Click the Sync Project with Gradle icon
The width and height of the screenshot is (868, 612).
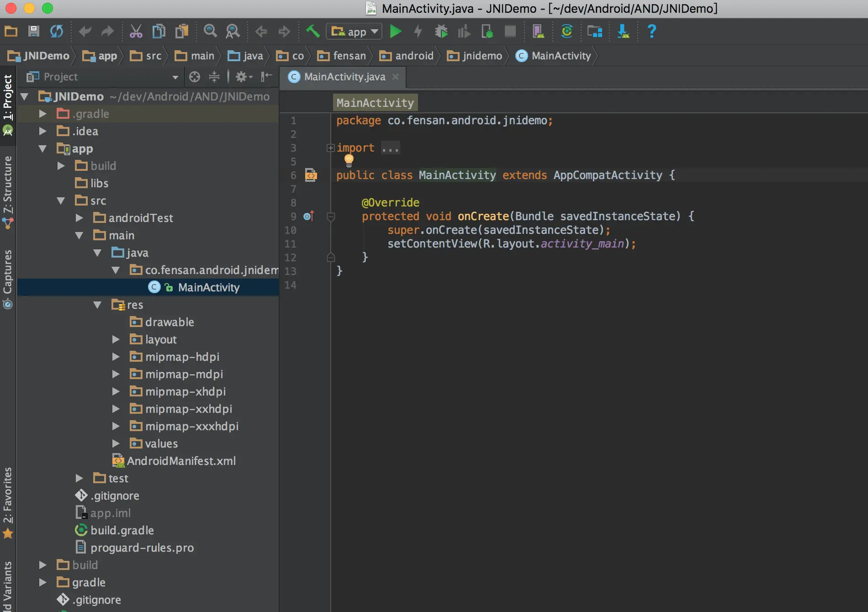[x=566, y=32]
